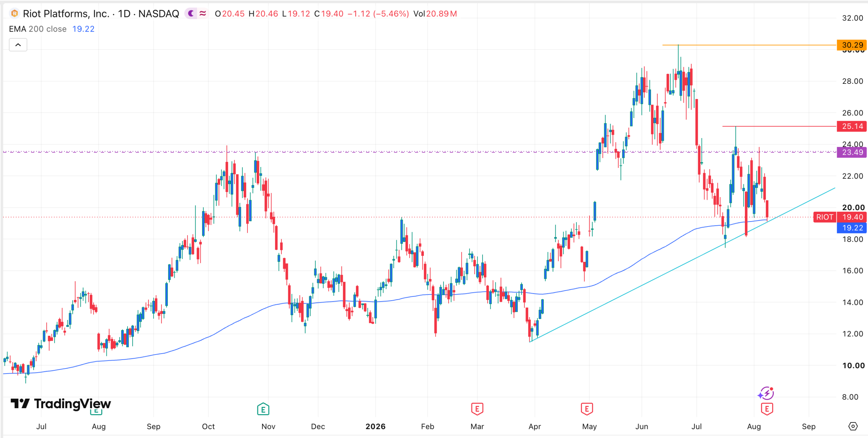Image resolution: width=868 pixels, height=438 pixels.
Task: Click the Apr label on the time axis
Action: pos(535,426)
